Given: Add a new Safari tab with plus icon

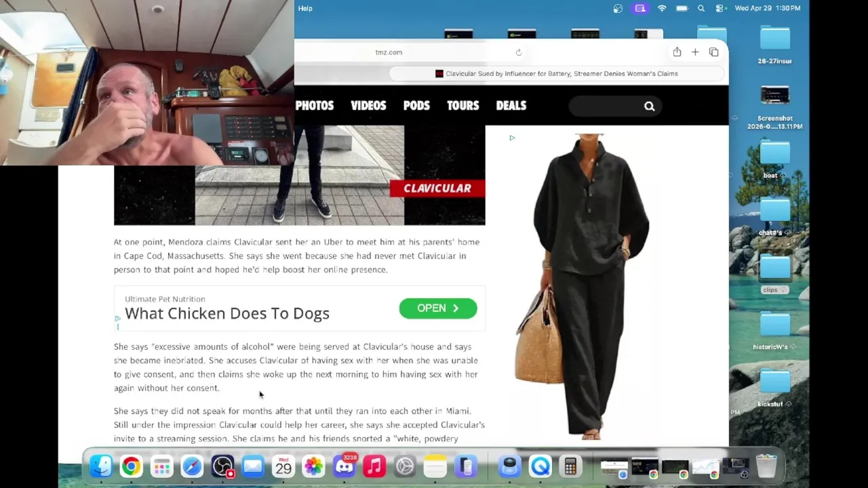Looking at the screenshot, I should tap(695, 52).
